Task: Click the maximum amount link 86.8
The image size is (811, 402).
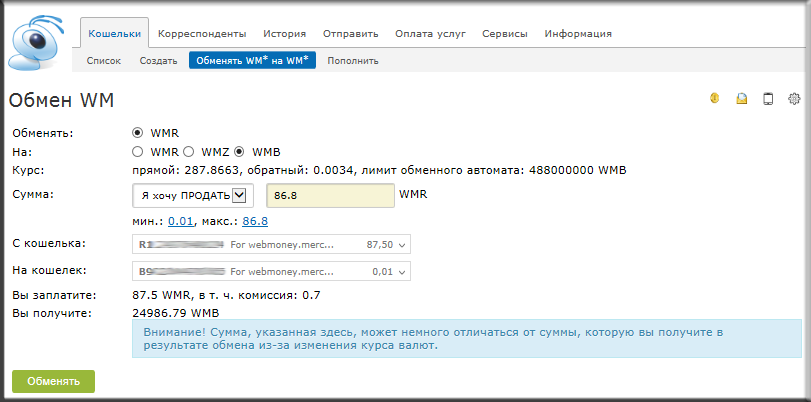Action: (x=255, y=221)
